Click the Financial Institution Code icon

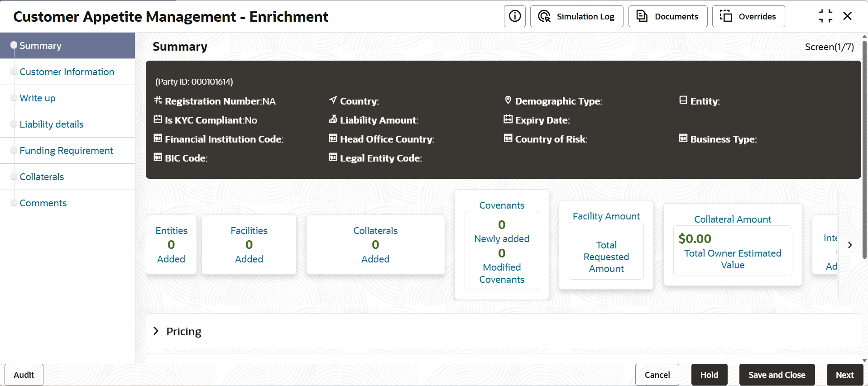(x=158, y=138)
